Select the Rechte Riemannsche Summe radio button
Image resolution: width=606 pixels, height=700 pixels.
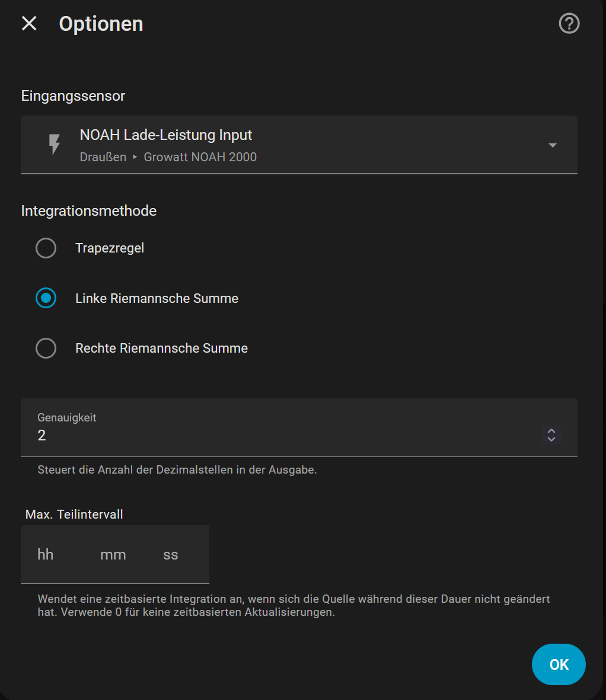[46, 348]
